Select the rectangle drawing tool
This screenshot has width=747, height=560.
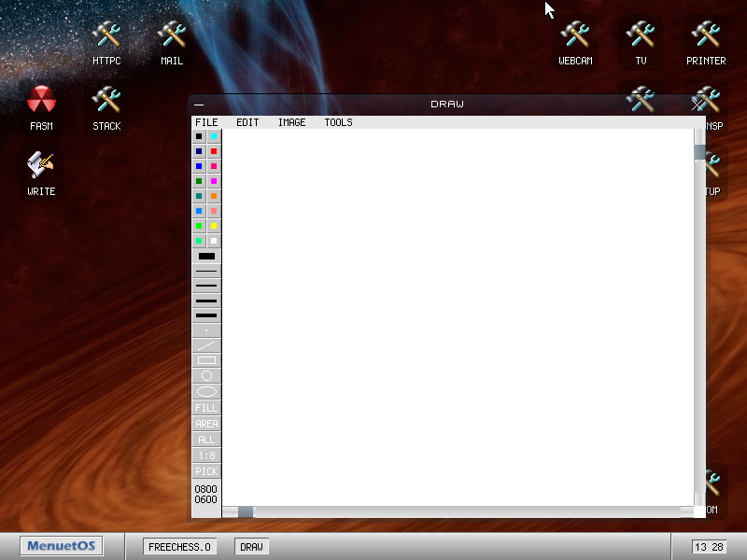(x=205, y=360)
